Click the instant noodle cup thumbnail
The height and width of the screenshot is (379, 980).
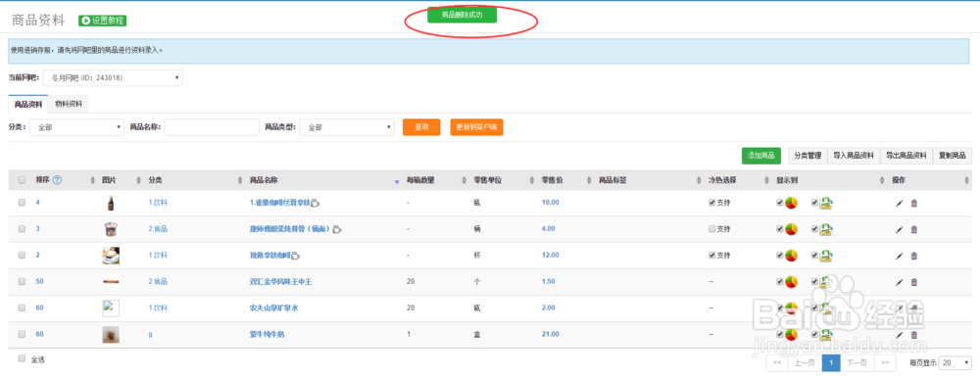(111, 229)
